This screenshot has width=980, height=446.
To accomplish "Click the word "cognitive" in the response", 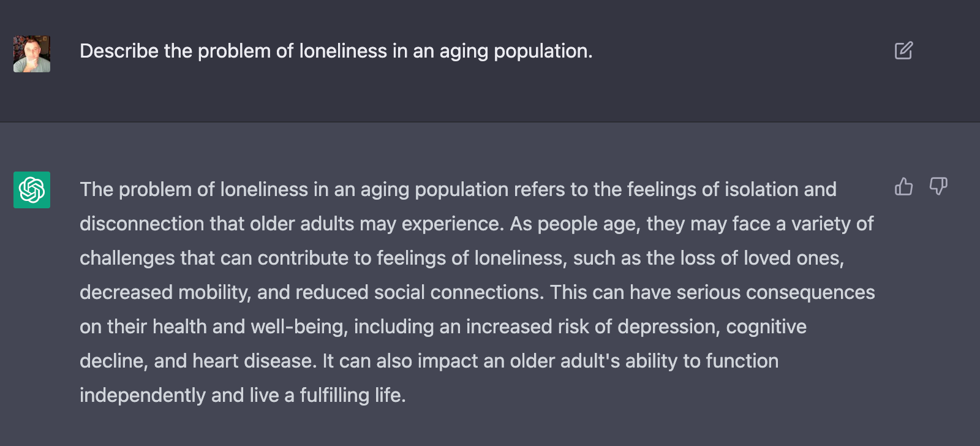I will (766, 327).
